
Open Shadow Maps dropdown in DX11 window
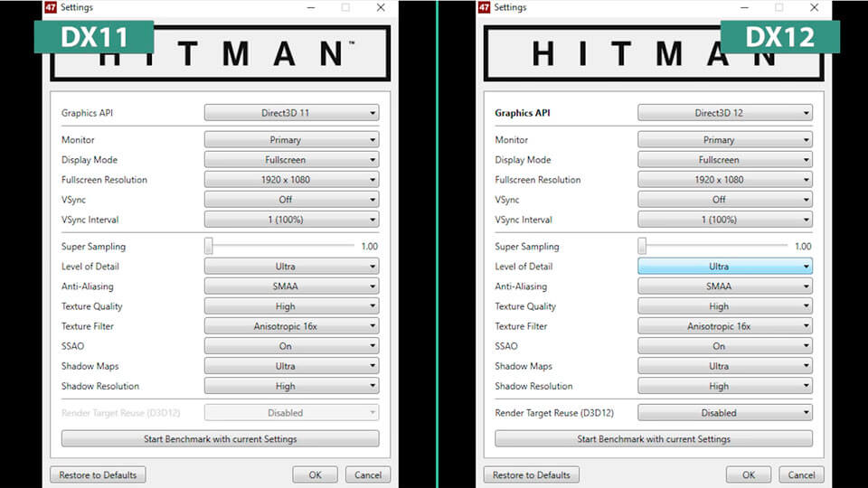292,366
